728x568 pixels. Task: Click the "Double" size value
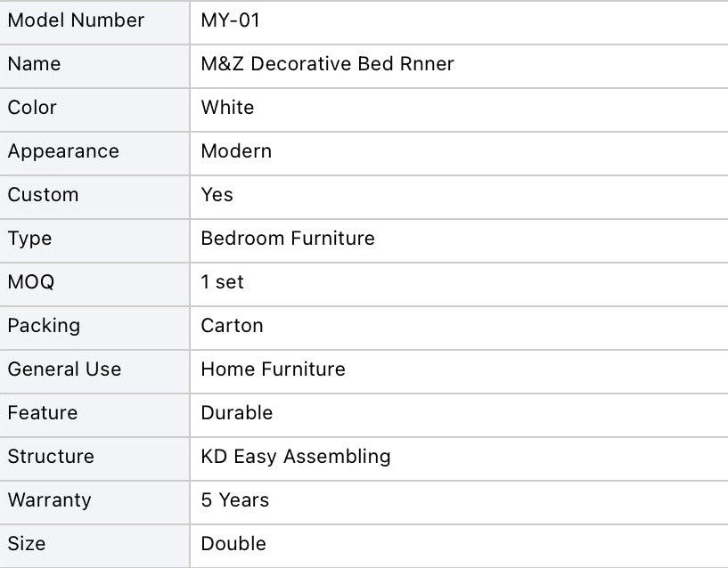pos(233,544)
